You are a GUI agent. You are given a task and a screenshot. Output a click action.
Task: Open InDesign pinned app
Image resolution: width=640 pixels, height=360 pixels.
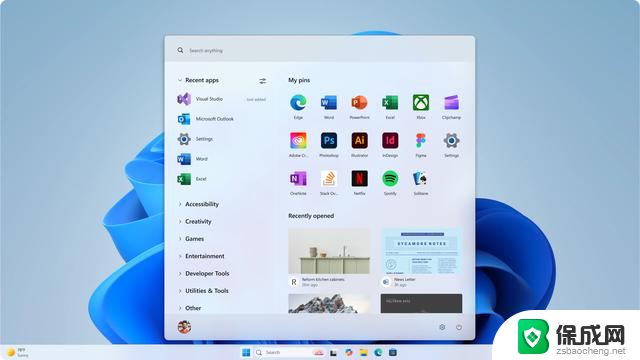coord(390,144)
